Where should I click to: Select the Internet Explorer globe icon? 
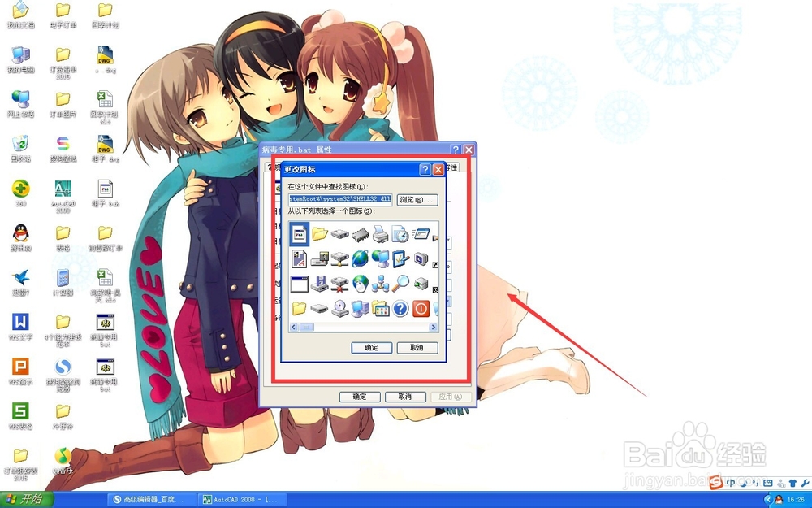tap(360, 258)
